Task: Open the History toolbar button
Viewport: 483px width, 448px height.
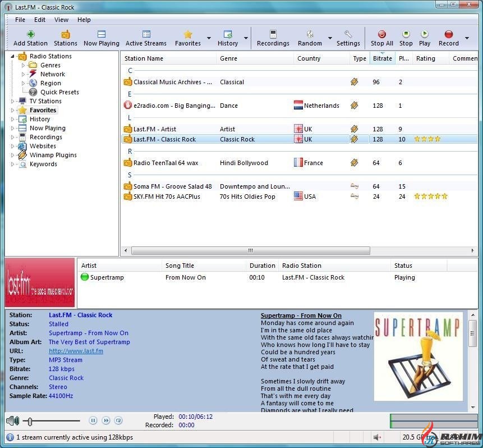Action: pos(228,38)
